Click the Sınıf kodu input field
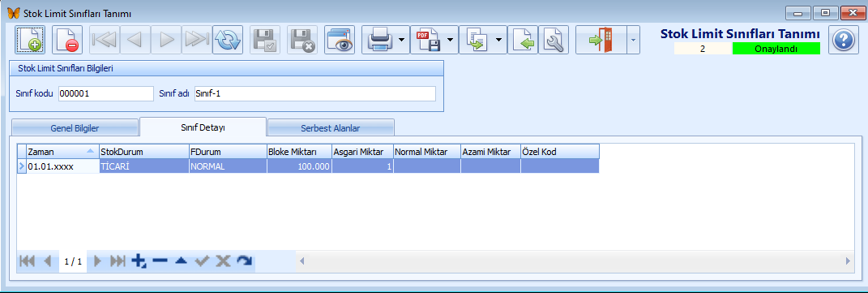Viewport: 868px width, 293px height. [105, 93]
